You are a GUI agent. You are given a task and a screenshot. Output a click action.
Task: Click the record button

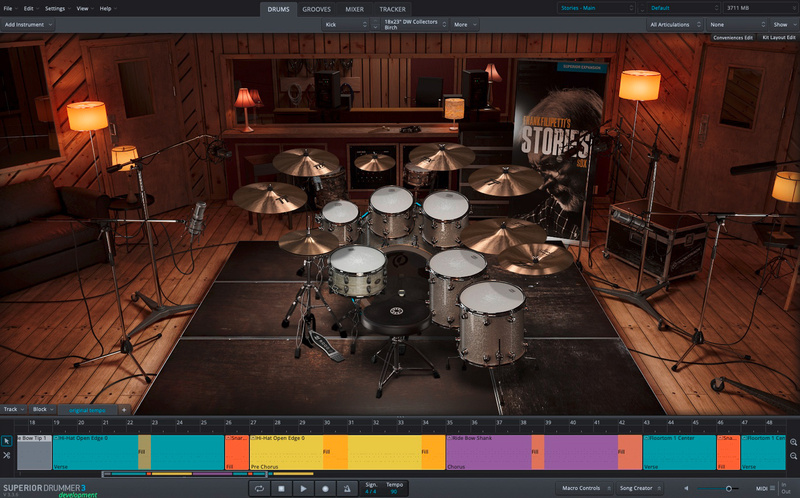tap(325, 488)
